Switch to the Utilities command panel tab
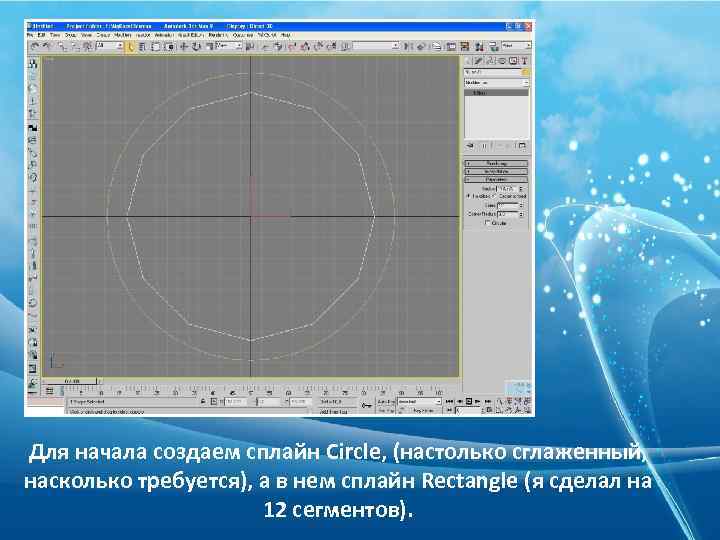The height and width of the screenshot is (540, 720). coord(524,60)
